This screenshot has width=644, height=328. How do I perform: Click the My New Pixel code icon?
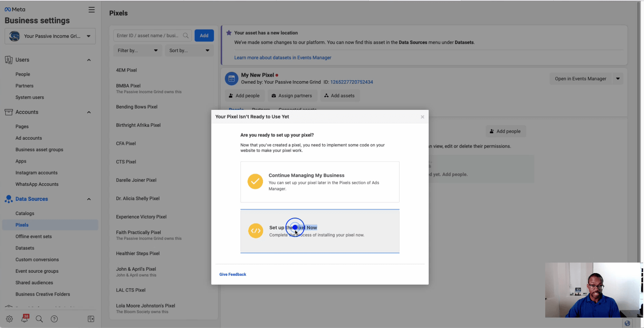pos(232,79)
